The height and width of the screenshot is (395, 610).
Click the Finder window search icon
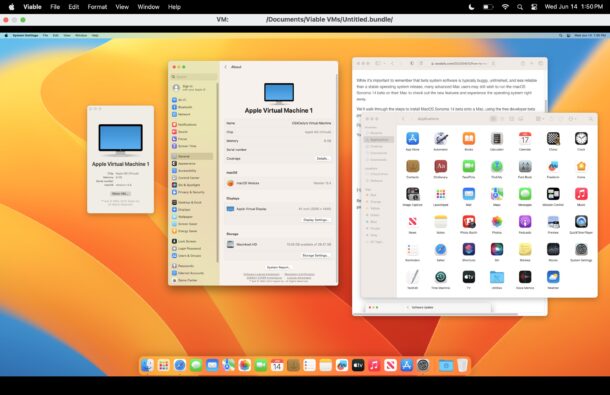click(591, 119)
